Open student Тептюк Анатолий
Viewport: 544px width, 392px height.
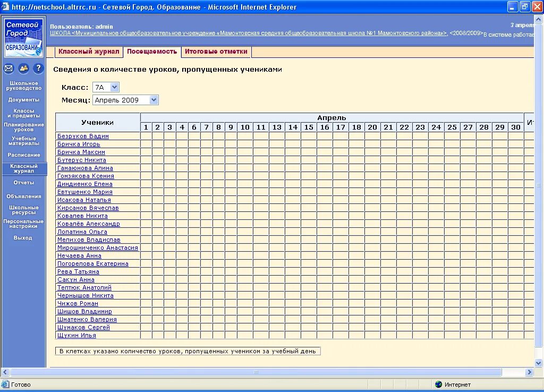84,287
